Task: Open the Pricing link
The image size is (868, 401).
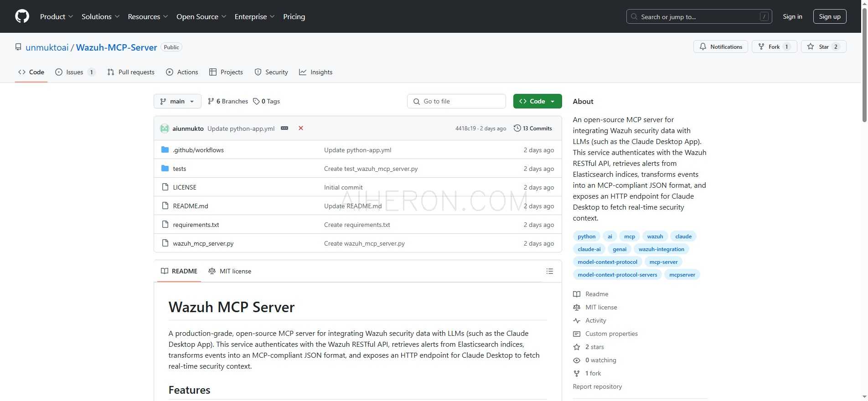Action: [294, 16]
